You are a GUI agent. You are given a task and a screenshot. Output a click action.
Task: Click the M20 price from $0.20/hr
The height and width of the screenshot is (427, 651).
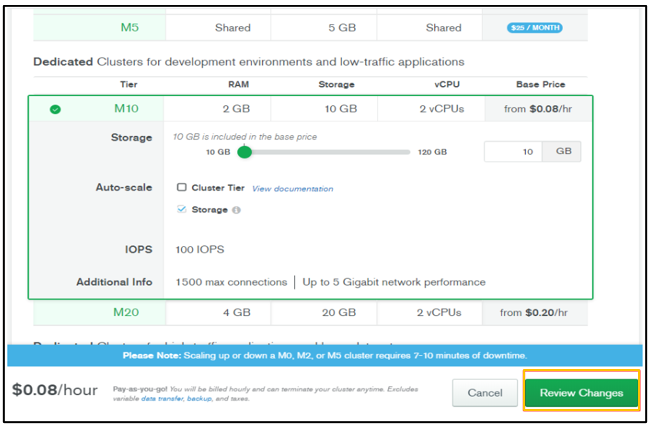click(538, 312)
